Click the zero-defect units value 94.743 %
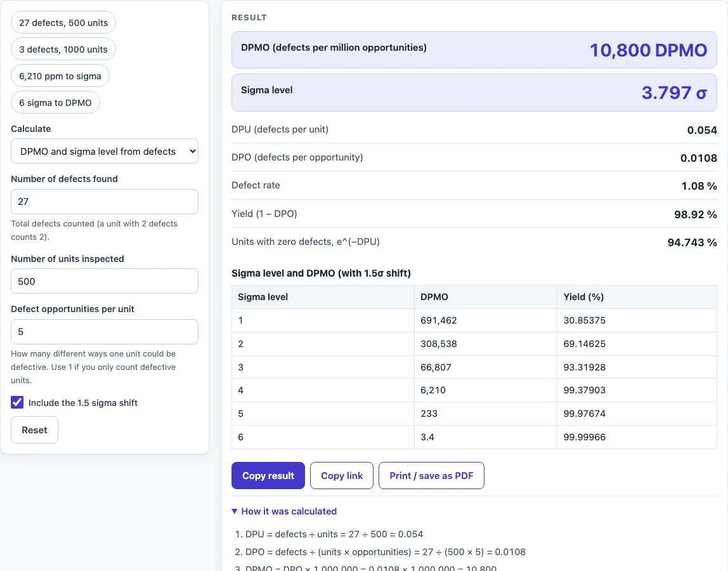Image resolution: width=728 pixels, height=571 pixels. (692, 242)
